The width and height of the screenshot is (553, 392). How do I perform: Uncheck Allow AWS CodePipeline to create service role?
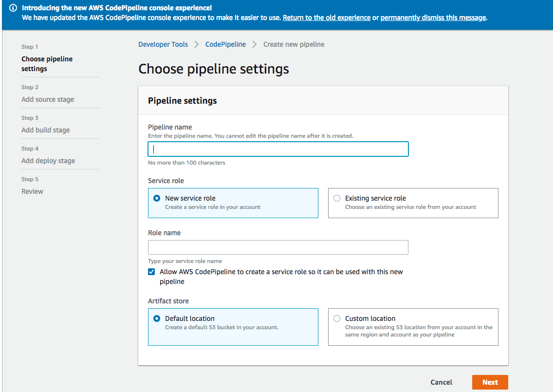click(x=151, y=272)
